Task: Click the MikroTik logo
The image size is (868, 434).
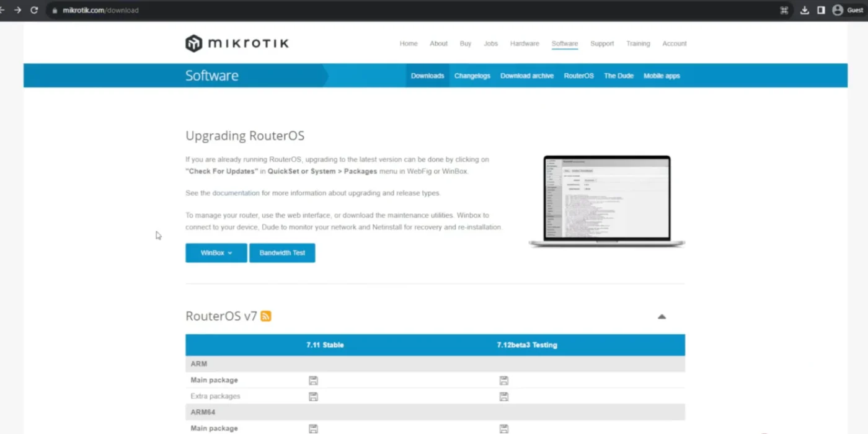Action: pos(237,43)
